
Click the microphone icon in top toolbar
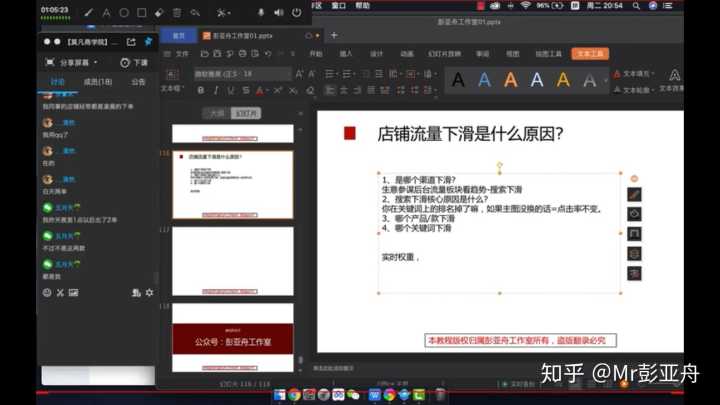click(262, 13)
